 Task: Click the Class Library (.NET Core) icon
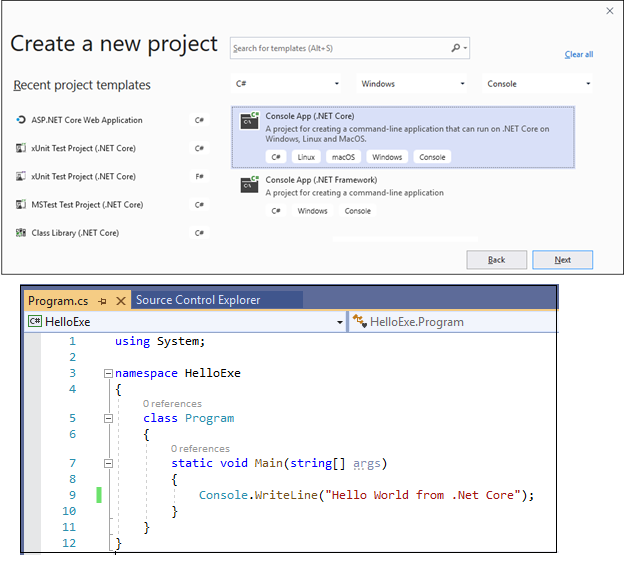(21, 233)
